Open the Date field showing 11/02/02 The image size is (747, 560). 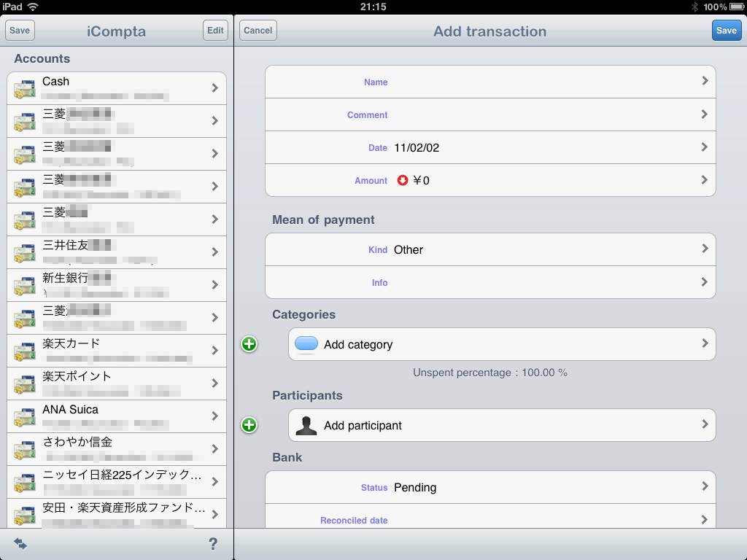(x=490, y=147)
